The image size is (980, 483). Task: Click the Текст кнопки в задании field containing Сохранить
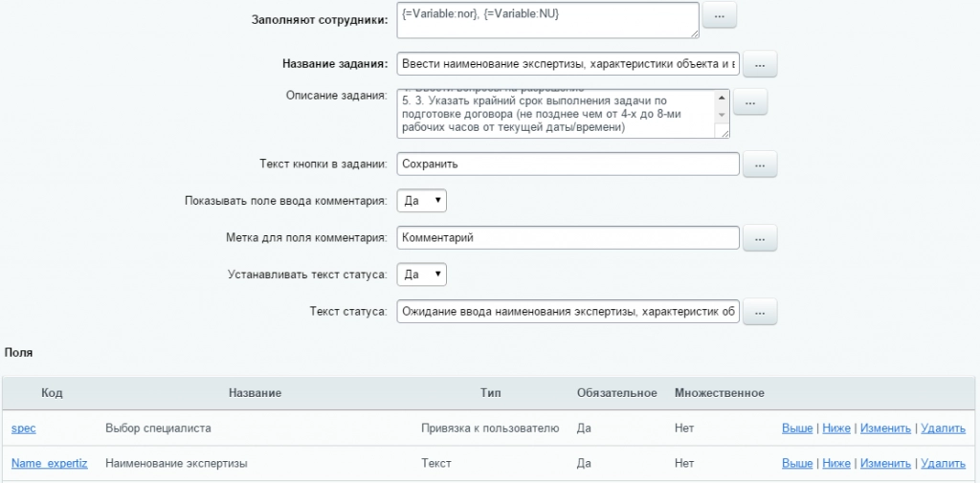(x=567, y=164)
